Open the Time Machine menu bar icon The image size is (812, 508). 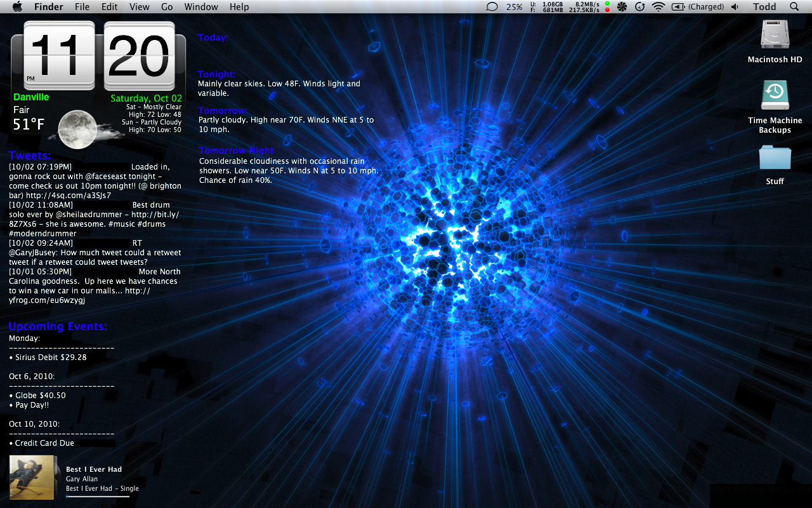pyautogui.click(x=640, y=7)
